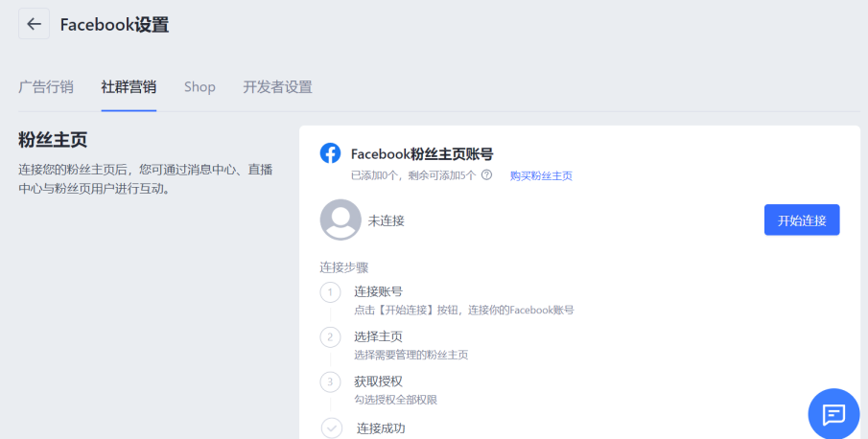
Task: Click the checkmark circle for 连接成功
Action: click(x=332, y=427)
